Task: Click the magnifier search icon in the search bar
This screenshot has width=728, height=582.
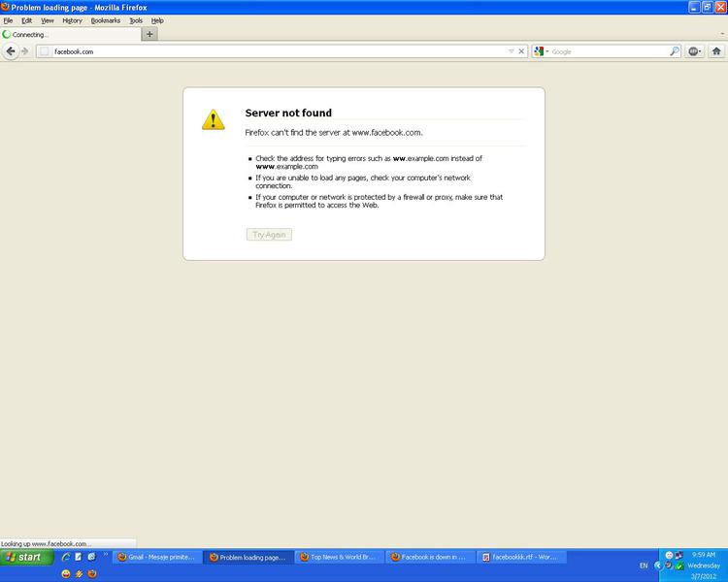Action: (x=675, y=51)
